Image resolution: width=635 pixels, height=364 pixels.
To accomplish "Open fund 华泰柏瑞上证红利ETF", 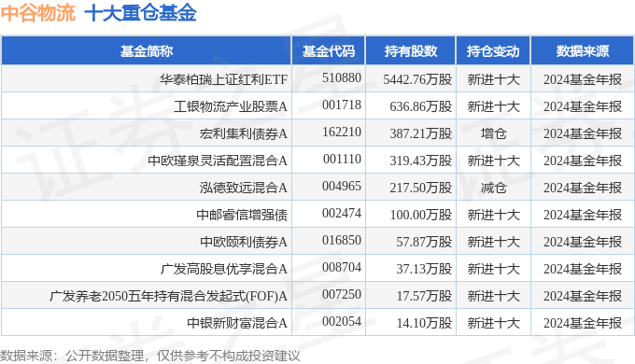I will coord(223,79).
